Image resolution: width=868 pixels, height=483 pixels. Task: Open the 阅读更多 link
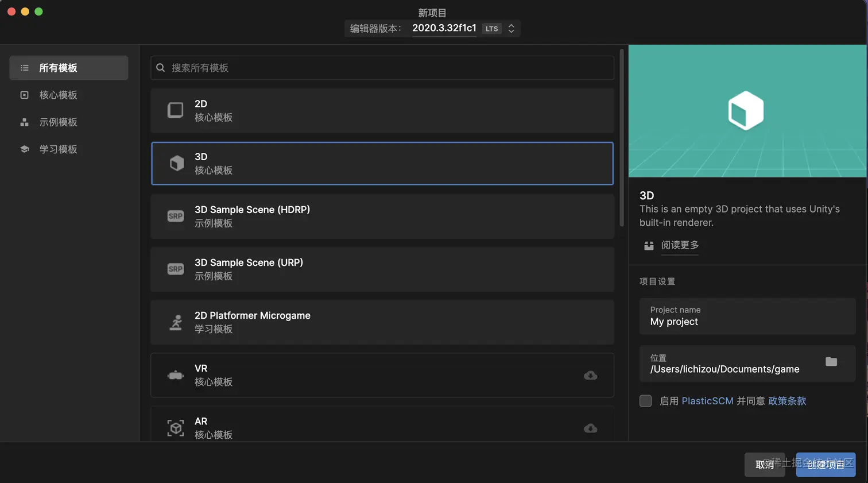[x=680, y=245]
